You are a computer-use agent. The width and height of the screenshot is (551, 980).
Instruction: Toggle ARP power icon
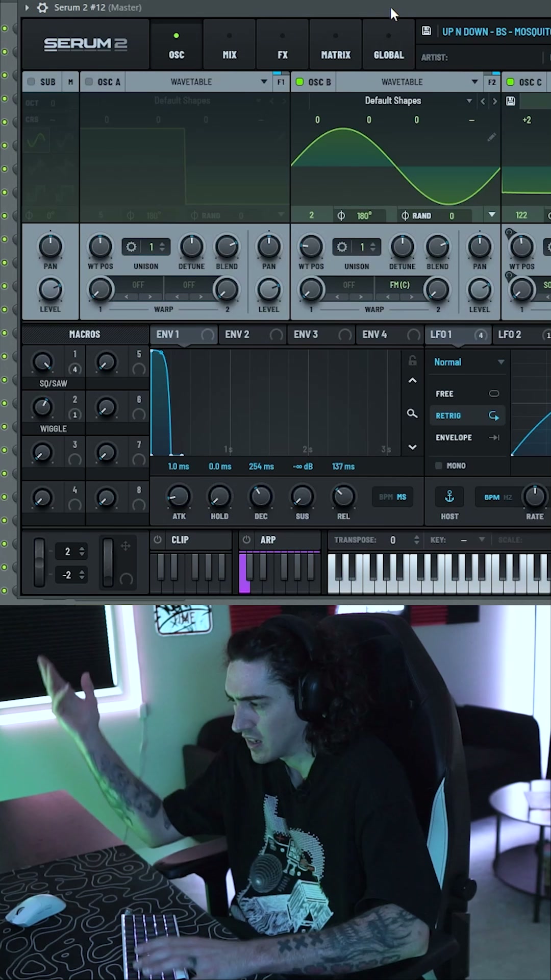click(246, 540)
